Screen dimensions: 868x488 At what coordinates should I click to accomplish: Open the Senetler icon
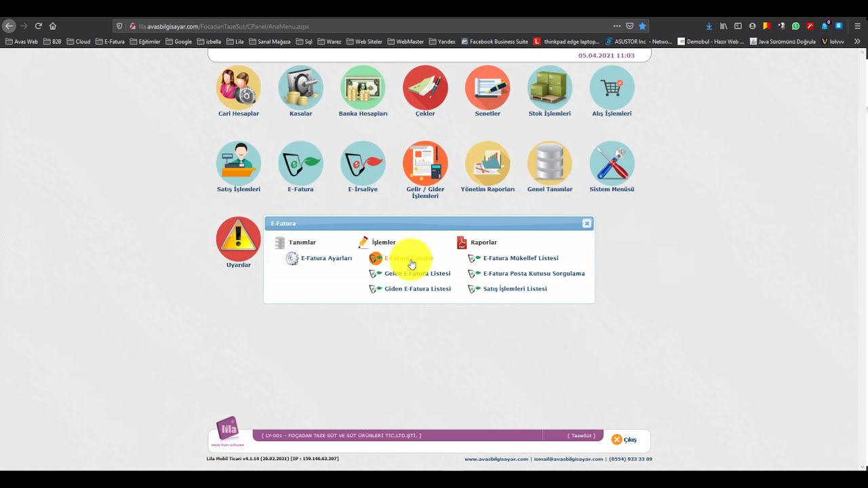(488, 88)
